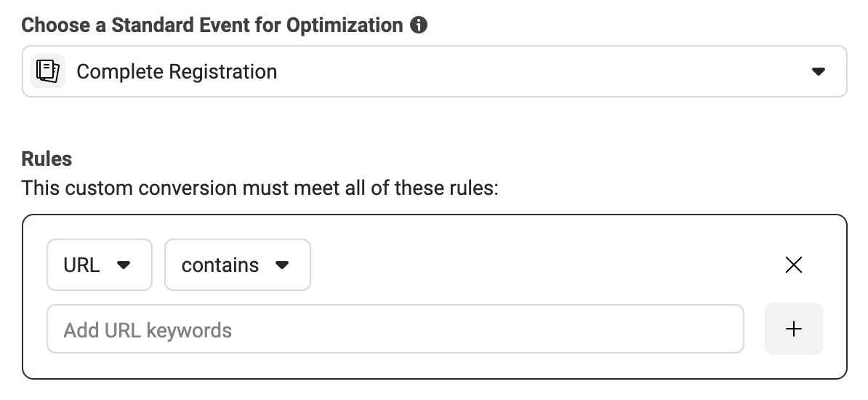The image size is (868, 400).
Task: Open the Complete Registration event dropdown
Action: coord(435,71)
